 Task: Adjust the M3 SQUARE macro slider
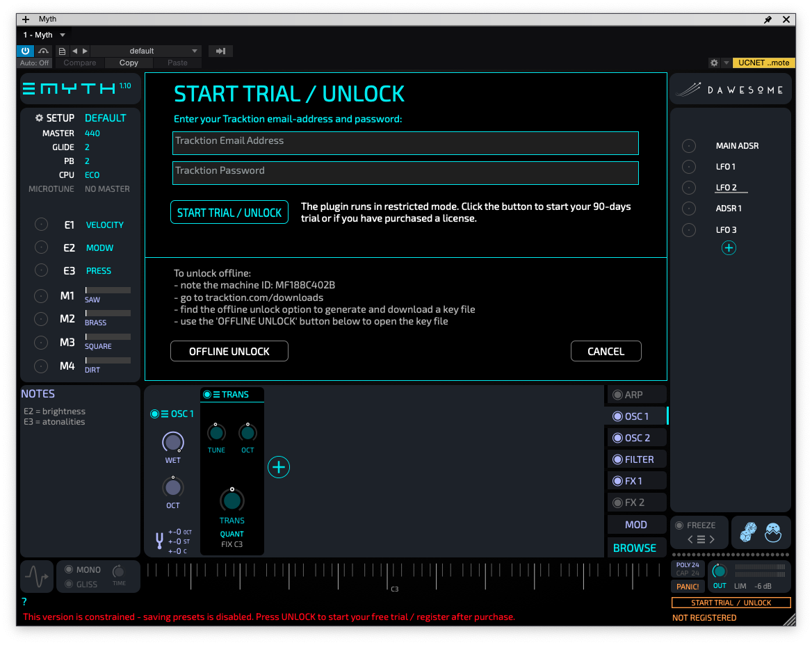point(108,336)
